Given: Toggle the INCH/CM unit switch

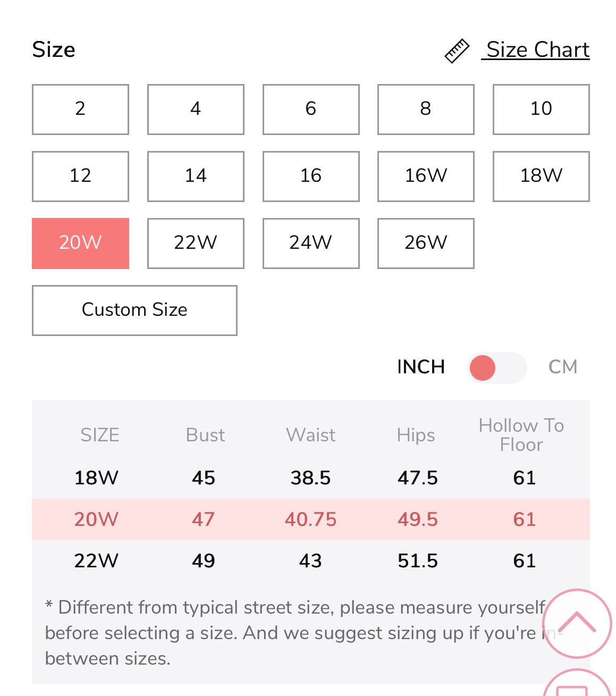Looking at the screenshot, I should [496, 367].
